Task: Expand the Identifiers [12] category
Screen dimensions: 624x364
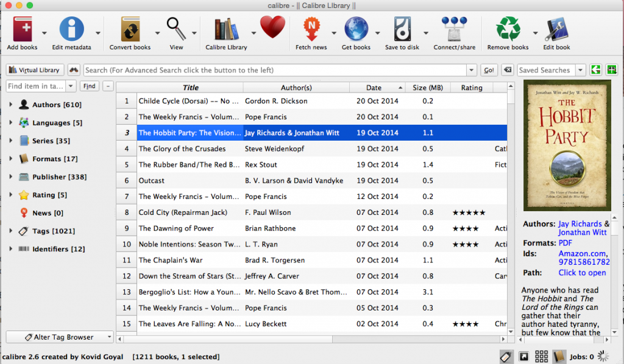Action: coord(11,249)
